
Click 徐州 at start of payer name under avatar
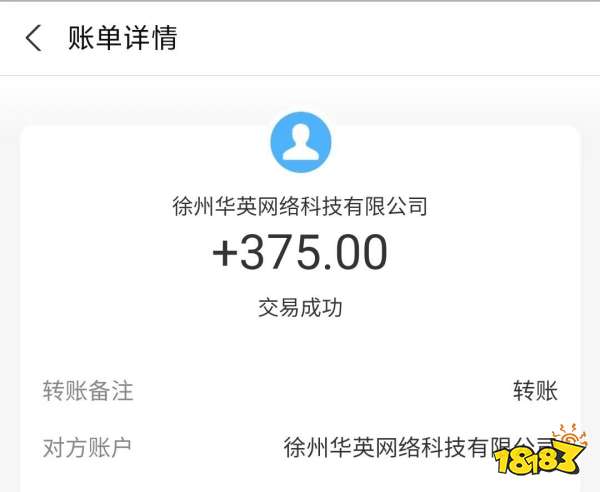click(x=193, y=206)
